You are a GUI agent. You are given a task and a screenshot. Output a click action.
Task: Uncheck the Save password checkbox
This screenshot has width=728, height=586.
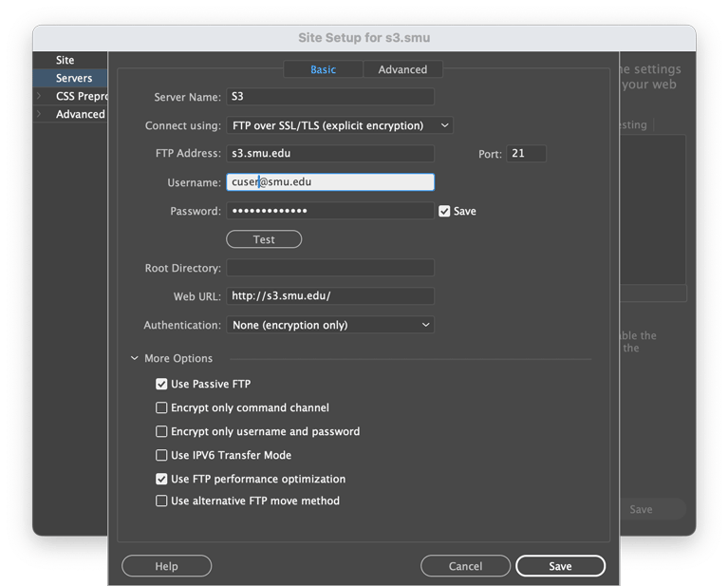pyautogui.click(x=444, y=211)
